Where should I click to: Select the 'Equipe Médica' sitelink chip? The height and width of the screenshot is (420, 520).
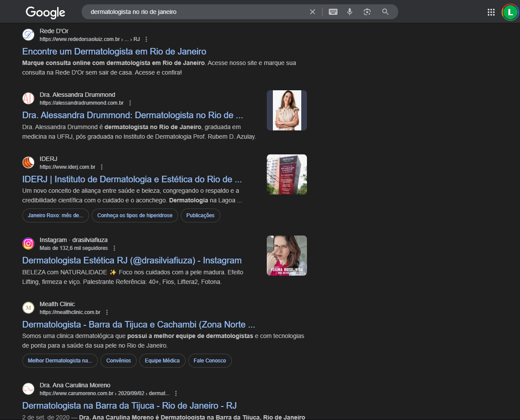(162, 361)
